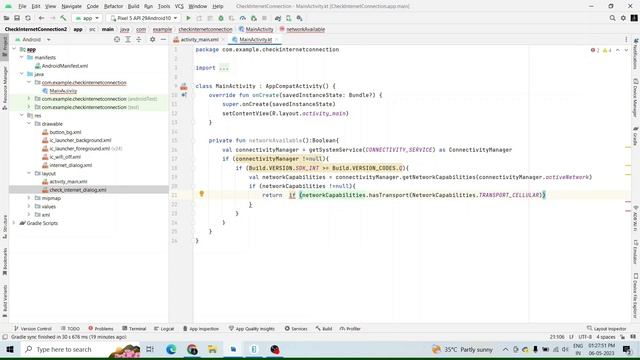Click the yellow intention lightbulb on line 21
This screenshot has height=360, width=640.
click(x=202, y=194)
